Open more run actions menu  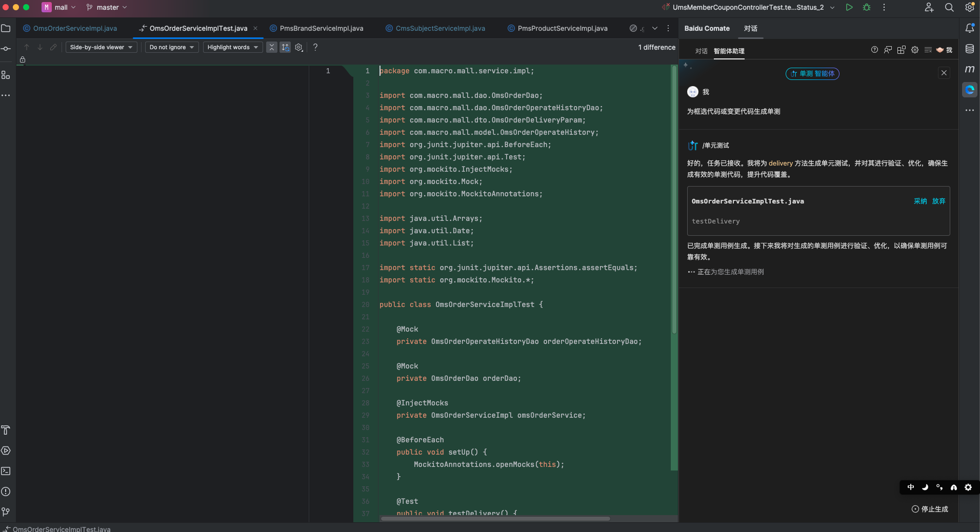pyautogui.click(x=884, y=7)
